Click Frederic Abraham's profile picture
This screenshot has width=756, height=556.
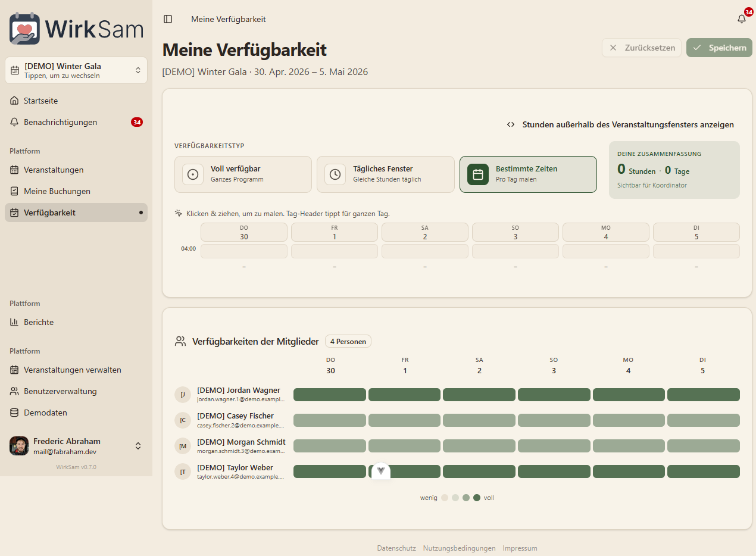tap(19, 446)
